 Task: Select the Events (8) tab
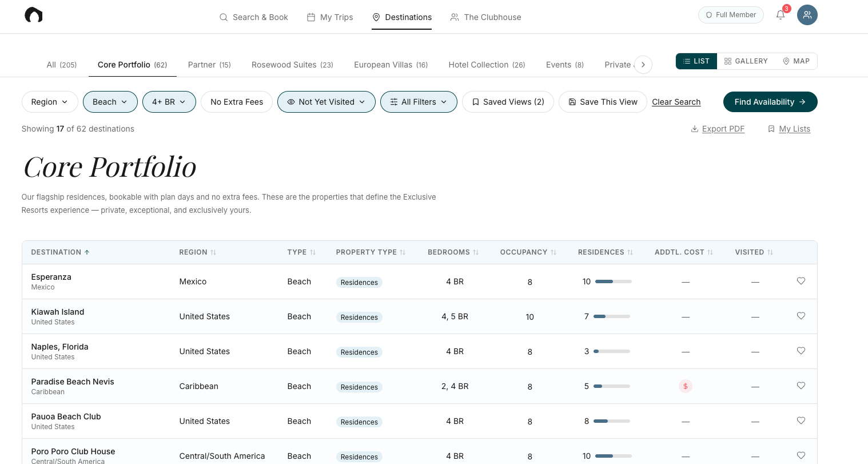pos(565,65)
